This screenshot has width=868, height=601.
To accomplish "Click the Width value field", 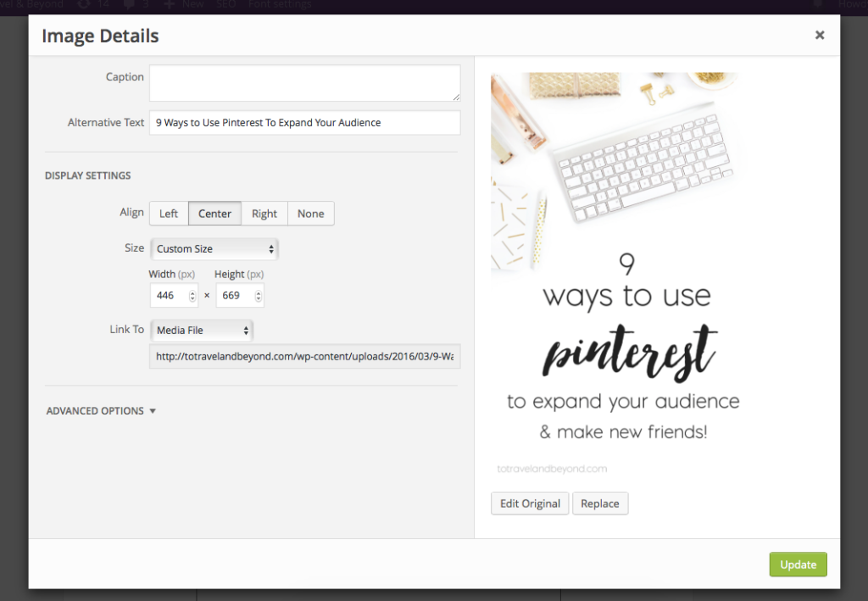I will [170, 296].
